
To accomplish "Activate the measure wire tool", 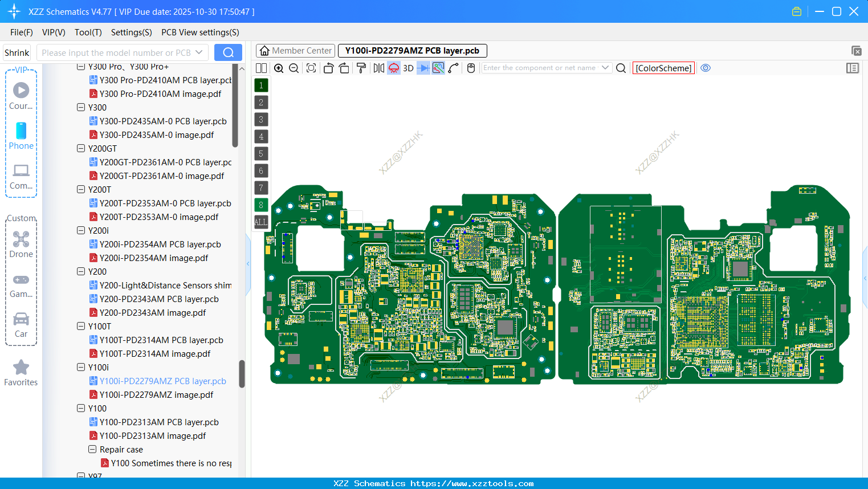I will 454,68.
